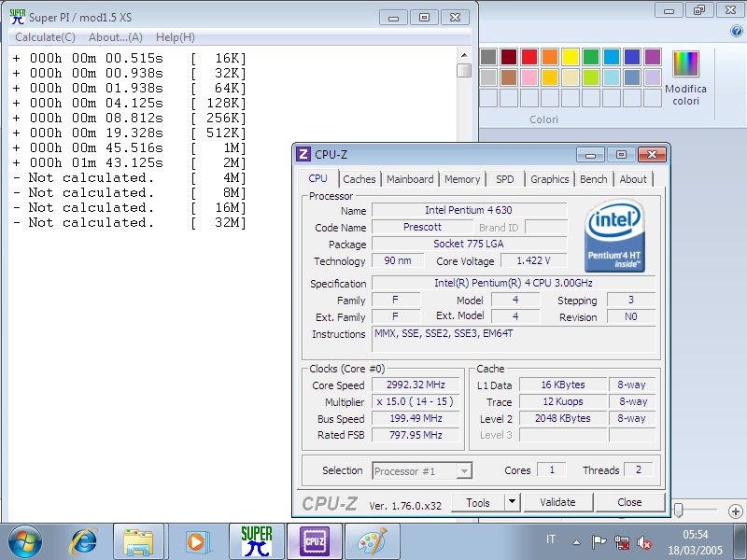
Task: Pick the yellow color swatch in Paint
Action: coord(570,57)
